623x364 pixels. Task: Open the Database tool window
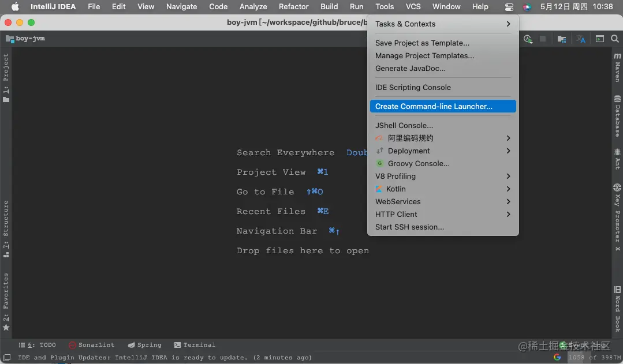click(x=617, y=117)
